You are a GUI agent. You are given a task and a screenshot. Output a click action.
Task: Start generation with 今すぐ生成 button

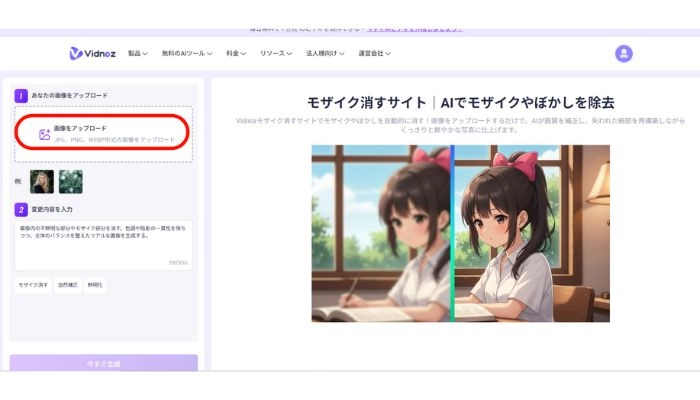(104, 363)
